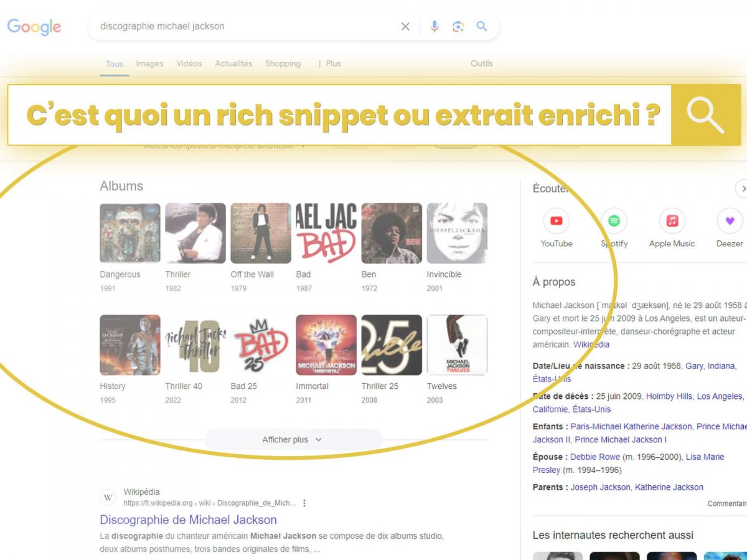Image resolution: width=747 pixels, height=560 pixels.
Task: Click in the search input field
Action: (x=249, y=26)
